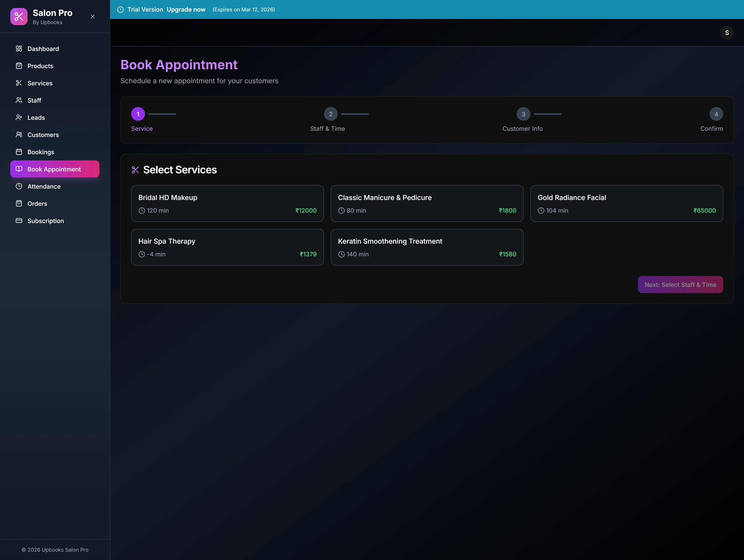Click the Attendance clock icon

[19, 186]
